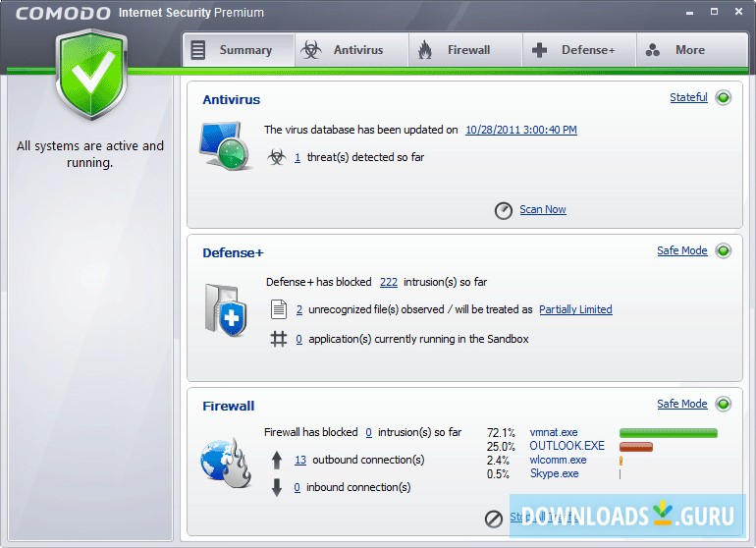756x548 pixels.
Task: Maximize the Comodo window
Action: 714,12
